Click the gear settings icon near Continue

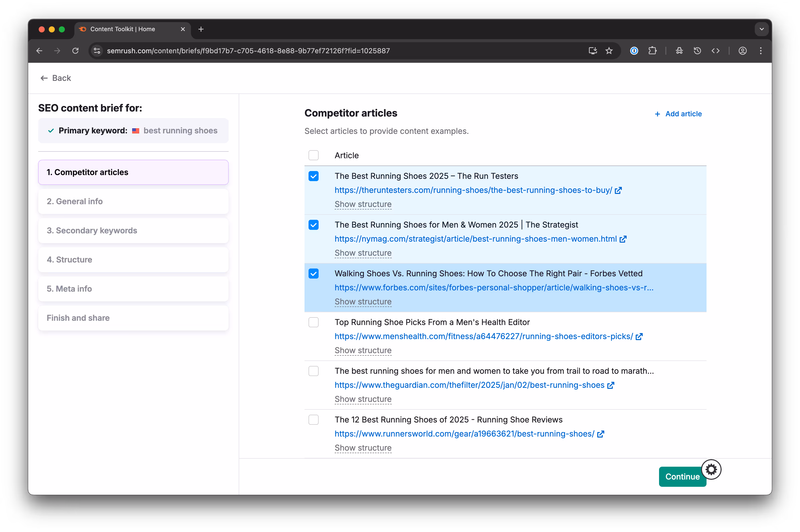click(x=711, y=469)
